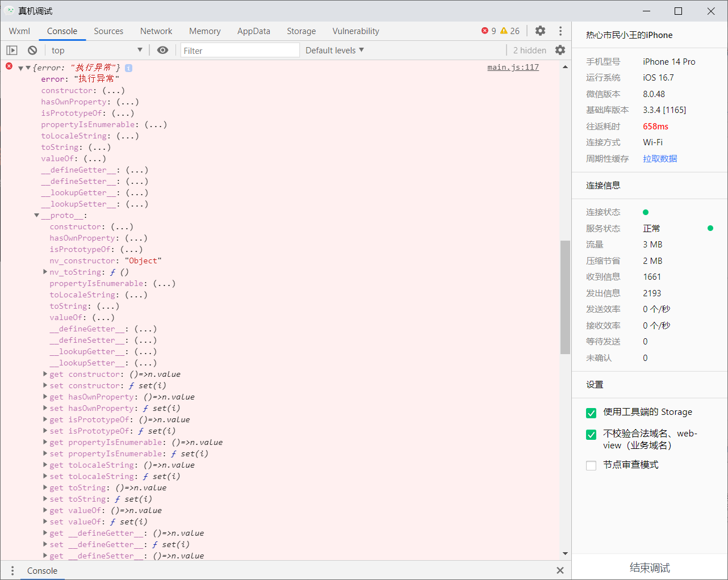Toggle 不校验合法域名 checkbox
Image resolution: width=728 pixels, height=580 pixels.
(x=591, y=434)
